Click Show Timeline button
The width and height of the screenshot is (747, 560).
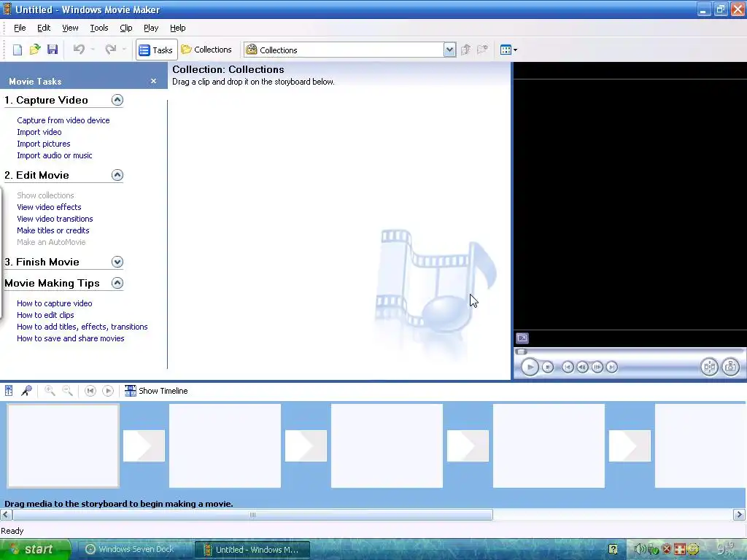click(x=156, y=391)
